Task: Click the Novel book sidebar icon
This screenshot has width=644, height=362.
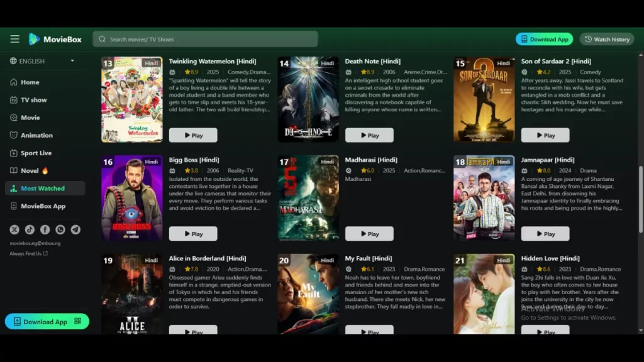Action: [14, 170]
